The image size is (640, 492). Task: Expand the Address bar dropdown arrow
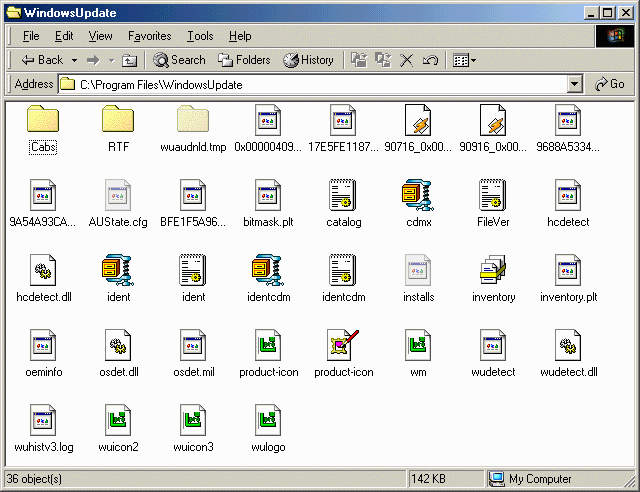tap(574, 85)
